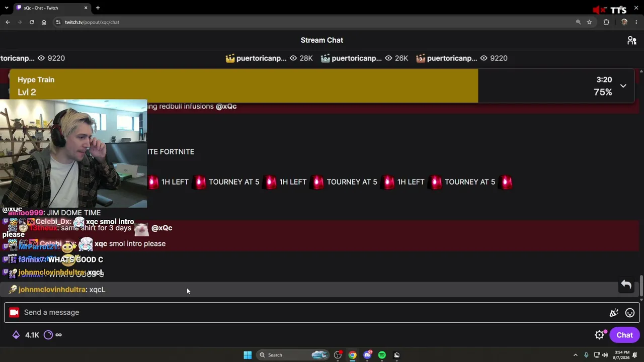Open the Chat Settings gear icon
The image size is (644, 362).
[599, 335]
